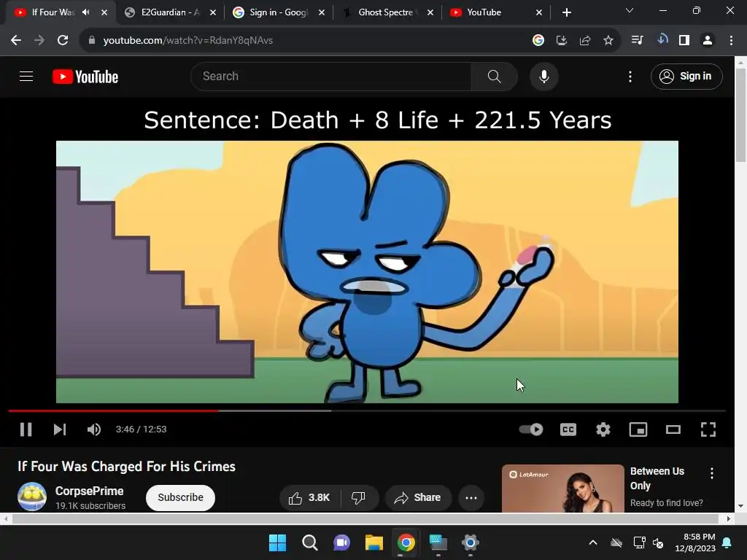Screen dimensions: 747x560
Task: Dislike the video
Action: (358, 497)
